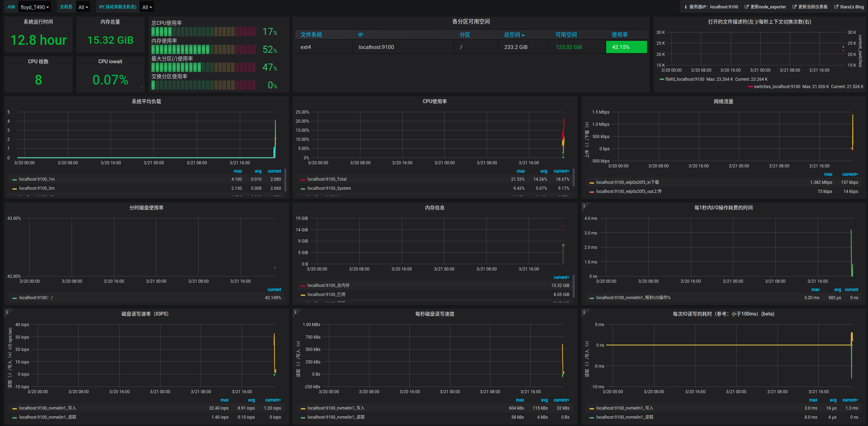Viewport: 868px width, 426px height.
Task: Click the 内存使用率 bar gauge
Action: pyautogui.click(x=203, y=50)
